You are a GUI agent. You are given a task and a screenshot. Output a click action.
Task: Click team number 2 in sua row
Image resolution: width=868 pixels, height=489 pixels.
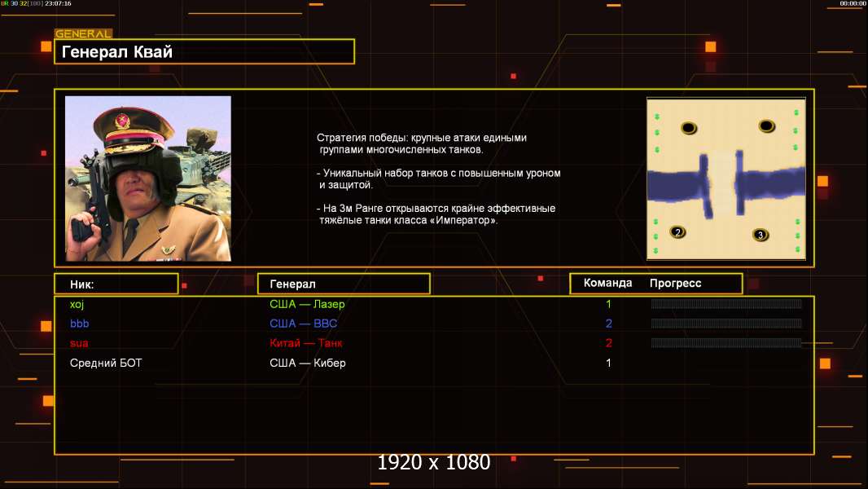[x=608, y=343]
